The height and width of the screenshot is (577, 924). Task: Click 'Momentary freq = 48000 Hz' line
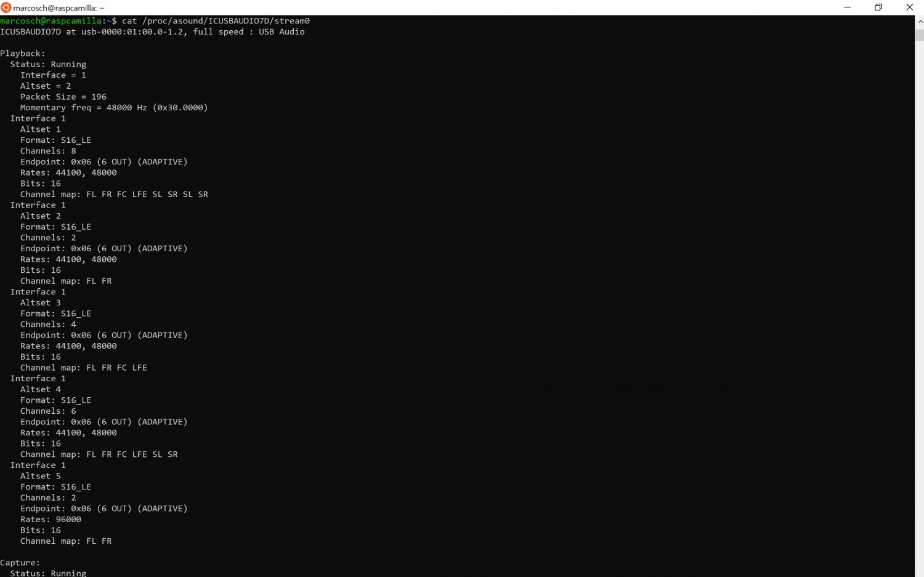click(114, 108)
